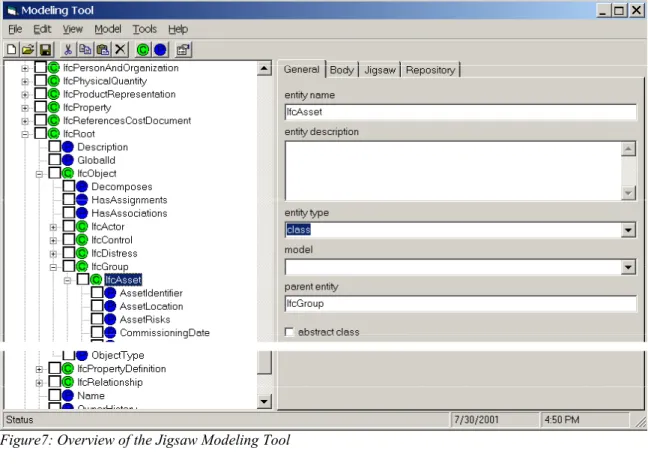Image resolution: width=648 pixels, height=466 pixels.
Task: Click the green class icon beside IfcControl
Action: 82,240
